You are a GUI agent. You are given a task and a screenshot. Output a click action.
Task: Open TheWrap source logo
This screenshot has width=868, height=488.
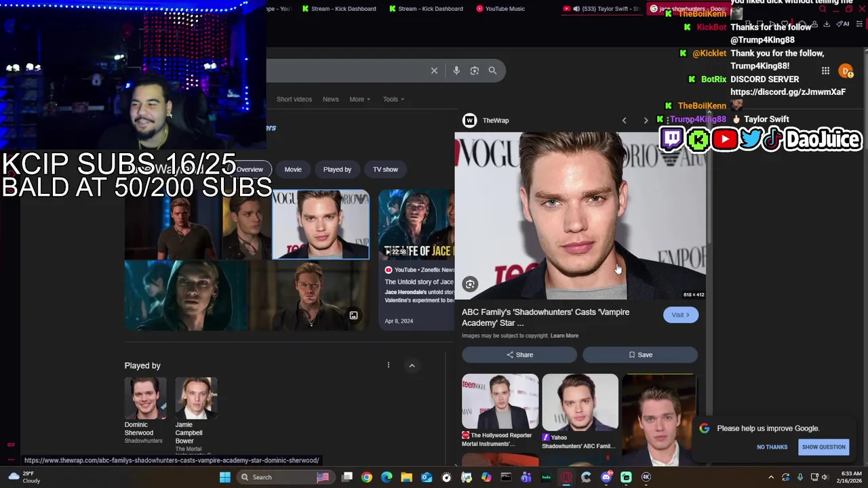(x=469, y=121)
